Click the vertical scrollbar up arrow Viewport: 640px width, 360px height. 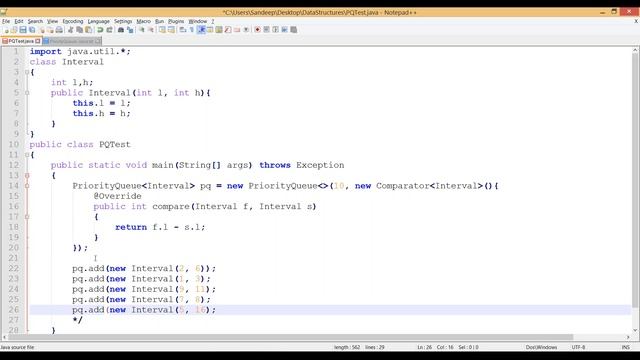(x=635, y=50)
